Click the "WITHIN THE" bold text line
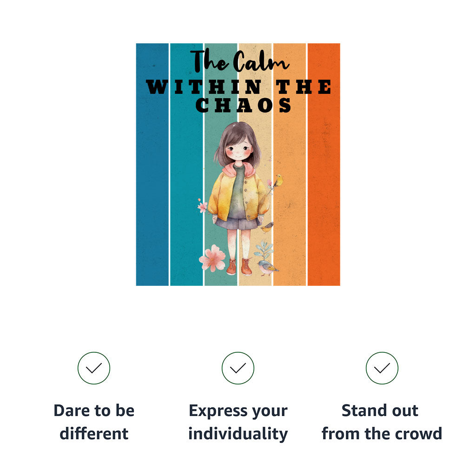The width and height of the screenshot is (476, 476). pyautogui.click(x=239, y=87)
